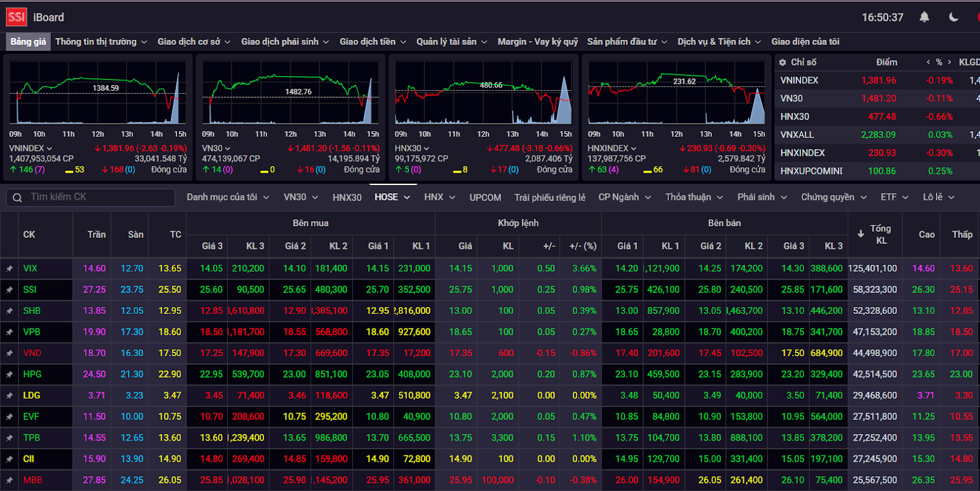Open Thông tin thị trường menu

click(x=101, y=42)
